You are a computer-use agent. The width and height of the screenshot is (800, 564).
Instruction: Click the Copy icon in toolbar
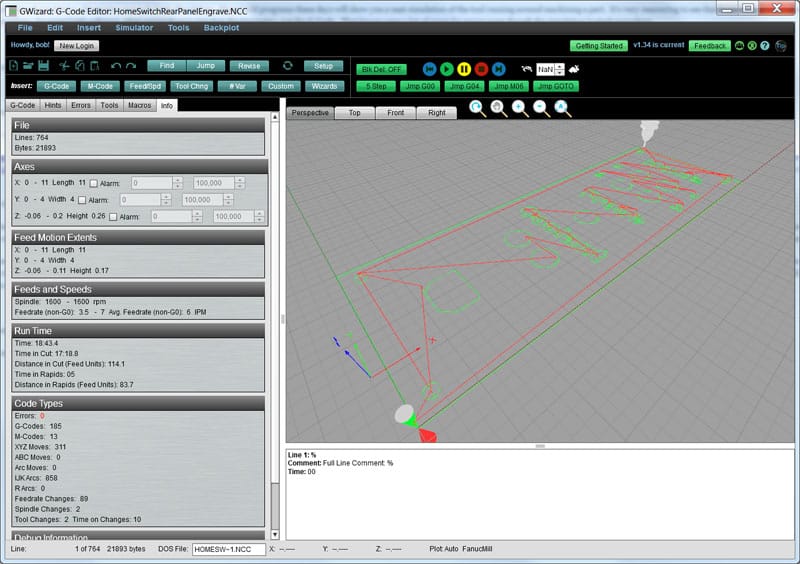80,65
